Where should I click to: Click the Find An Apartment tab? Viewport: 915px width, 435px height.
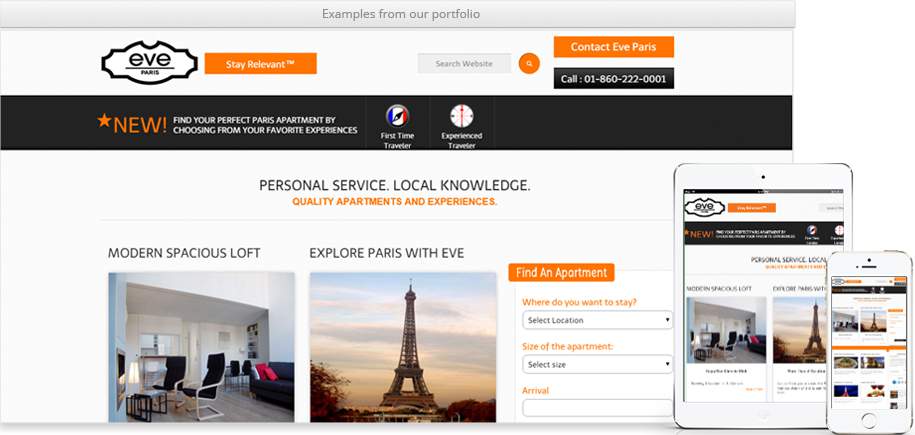561,273
